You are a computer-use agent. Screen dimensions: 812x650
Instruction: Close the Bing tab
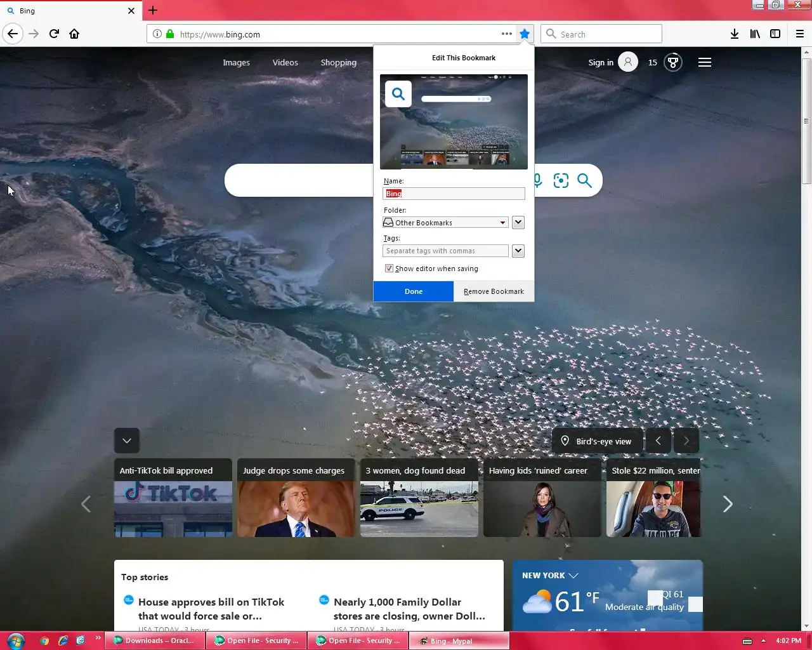click(131, 11)
